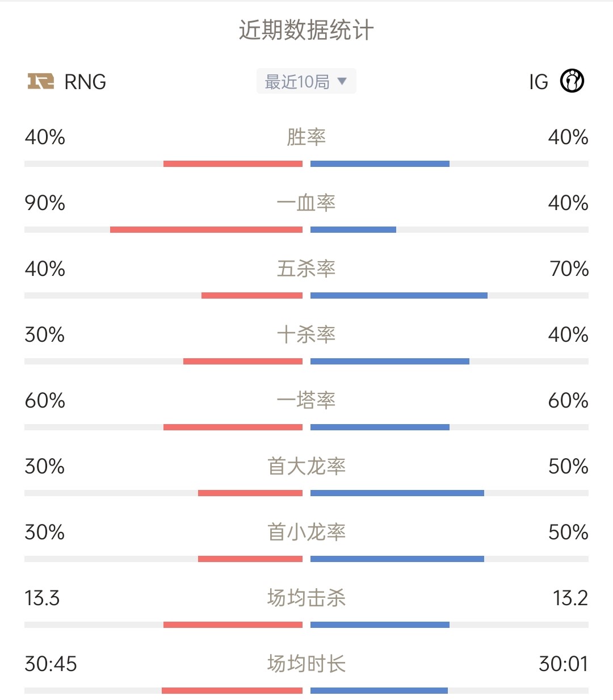Click the 胜率 stat label
This screenshot has height=700, width=613.
306,137
